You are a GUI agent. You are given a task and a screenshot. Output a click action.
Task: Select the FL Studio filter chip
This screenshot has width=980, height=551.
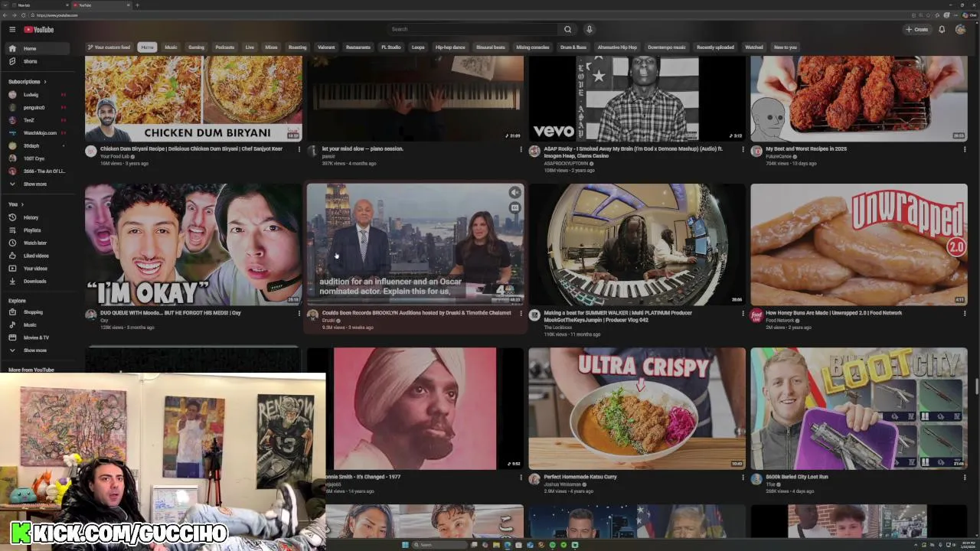click(x=391, y=47)
